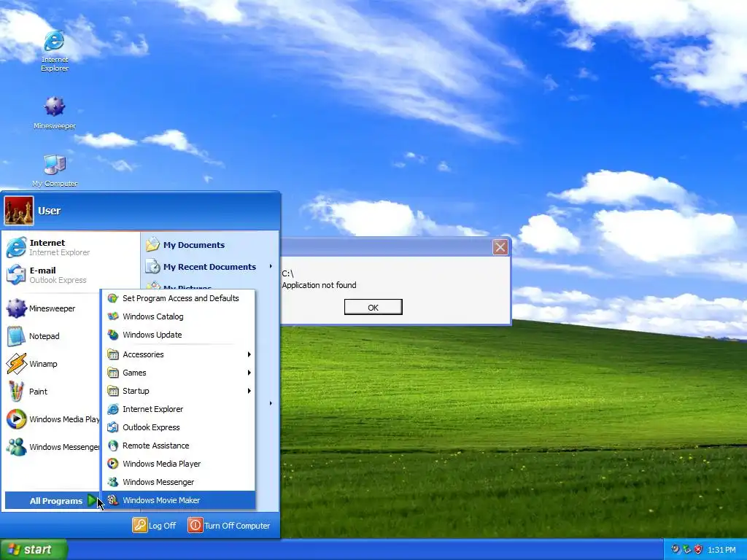Image resolution: width=747 pixels, height=560 pixels.
Task: Click the Start button on taskbar
Action: 34,550
